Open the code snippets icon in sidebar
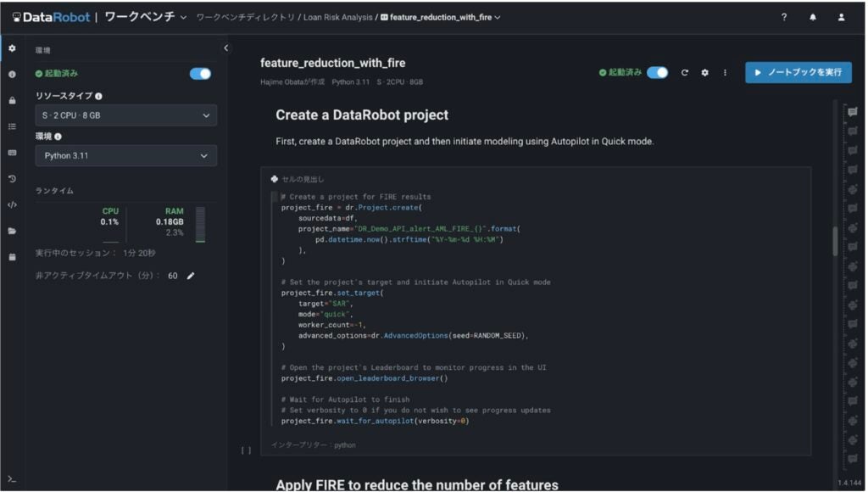The image size is (868, 492). click(12, 204)
